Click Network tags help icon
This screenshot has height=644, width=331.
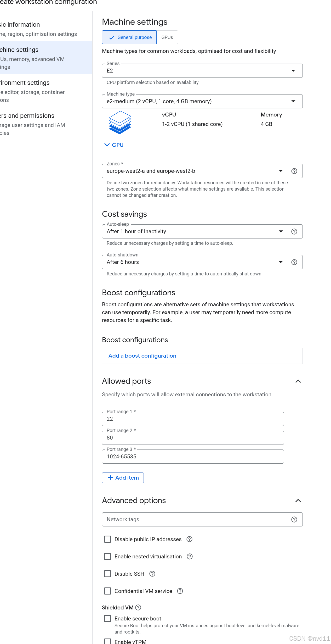pos(294,519)
